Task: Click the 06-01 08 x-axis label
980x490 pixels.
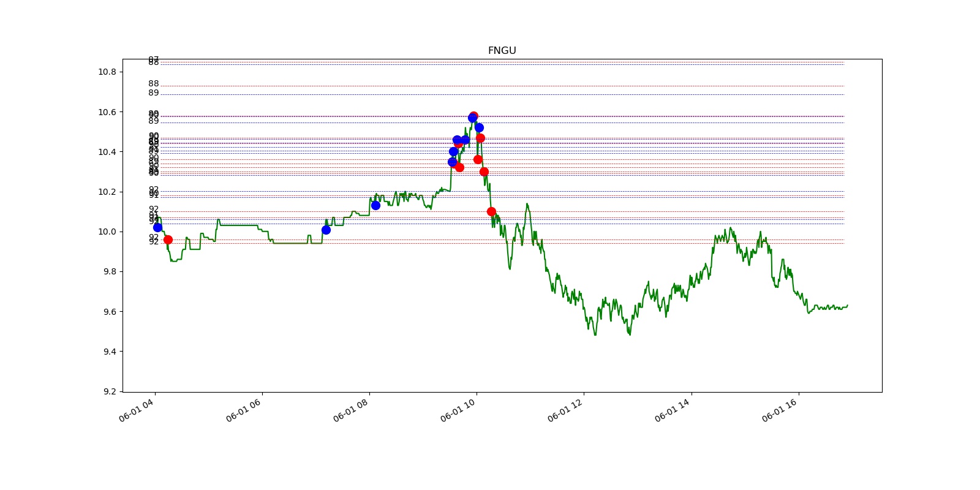Action: pos(350,410)
